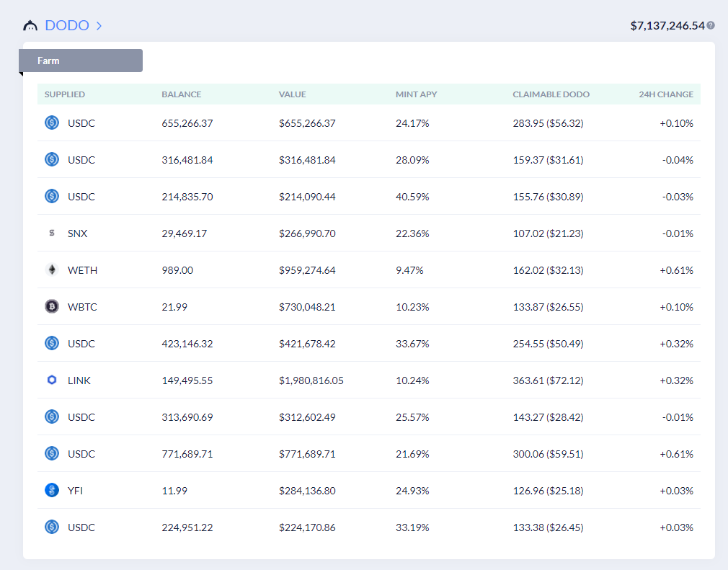This screenshot has height=570, width=728.
Task: Click balance 655,266.37
Action: 187,123
